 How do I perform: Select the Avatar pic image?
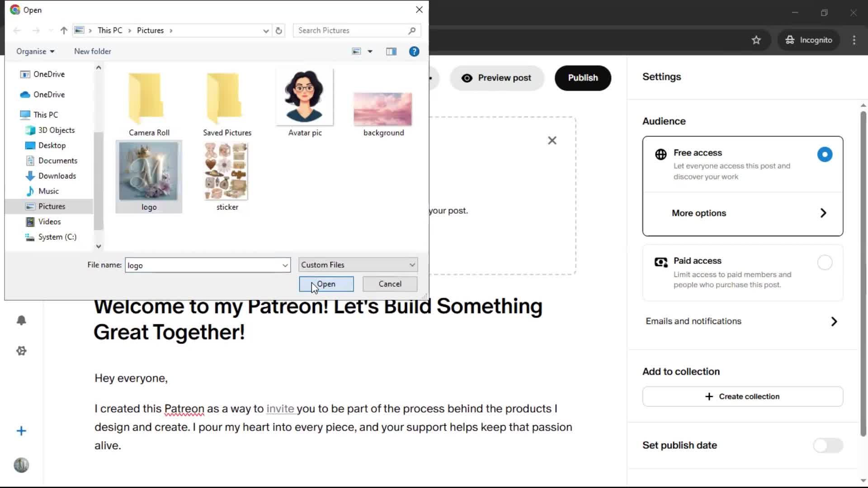305,103
